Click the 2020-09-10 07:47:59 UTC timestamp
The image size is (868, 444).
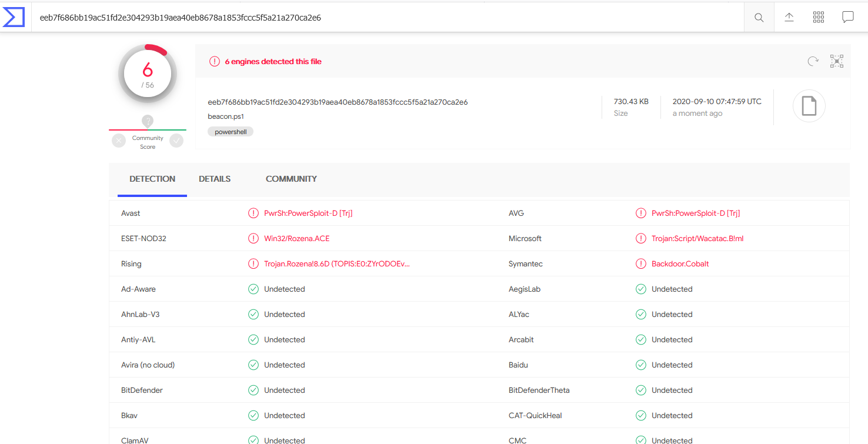(x=717, y=102)
